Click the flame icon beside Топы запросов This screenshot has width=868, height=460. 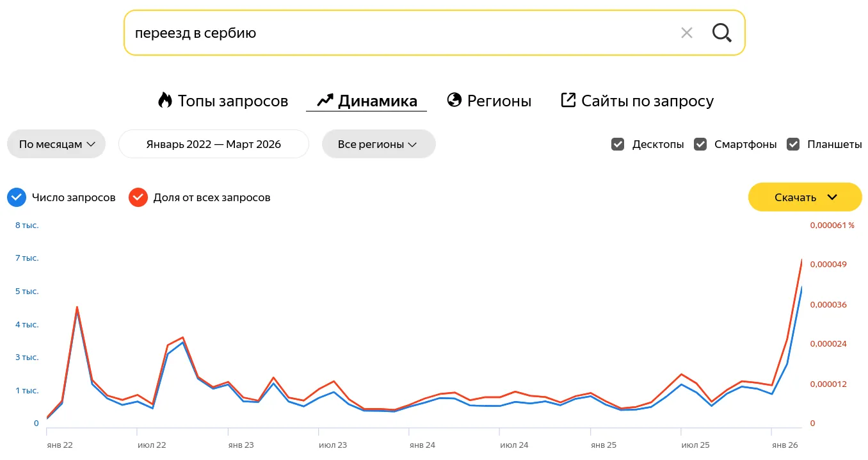pyautogui.click(x=165, y=101)
